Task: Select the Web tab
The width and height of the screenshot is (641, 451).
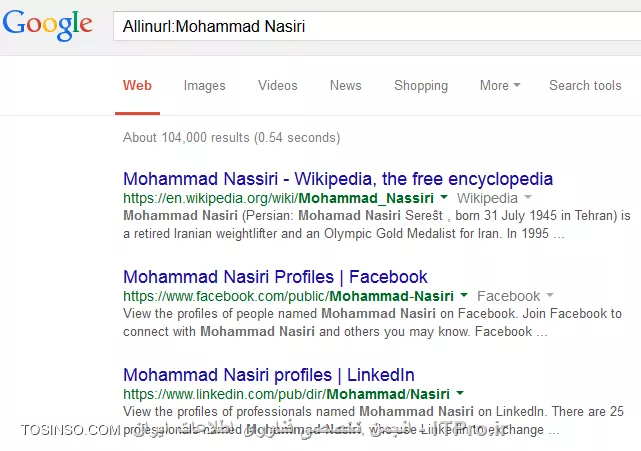Action: pyautogui.click(x=137, y=85)
